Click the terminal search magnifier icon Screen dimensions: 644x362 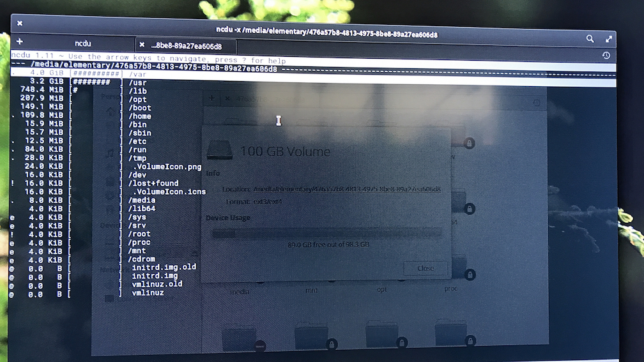coord(590,39)
